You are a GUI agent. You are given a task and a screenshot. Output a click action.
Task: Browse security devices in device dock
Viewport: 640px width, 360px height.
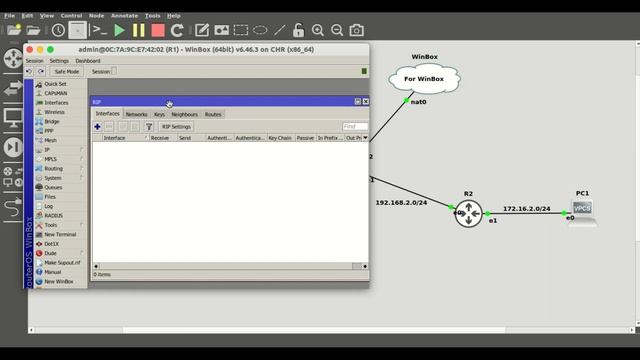tap(13, 147)
